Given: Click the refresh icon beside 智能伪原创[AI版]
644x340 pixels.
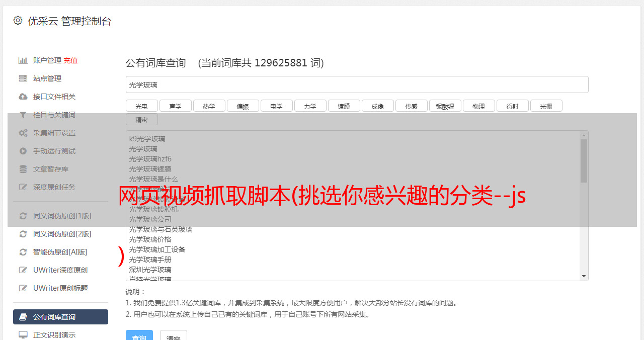Looking at the screenshot, I should pyautogui.click(x=23, y=252).
